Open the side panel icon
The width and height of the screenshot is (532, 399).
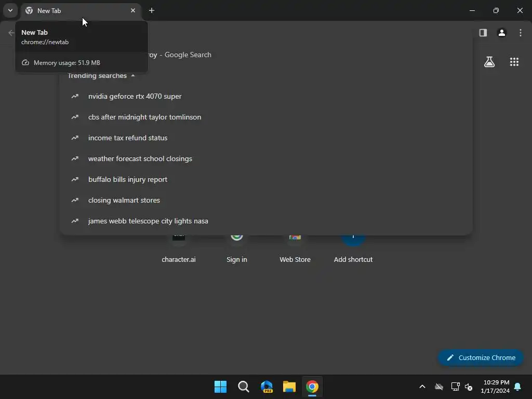click(483, 33)
